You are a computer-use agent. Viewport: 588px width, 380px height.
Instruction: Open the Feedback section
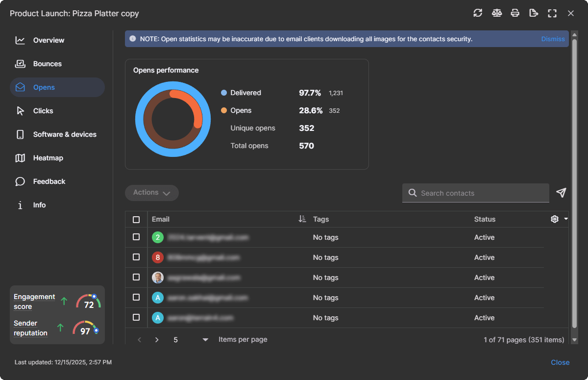[x=49, y=181]
